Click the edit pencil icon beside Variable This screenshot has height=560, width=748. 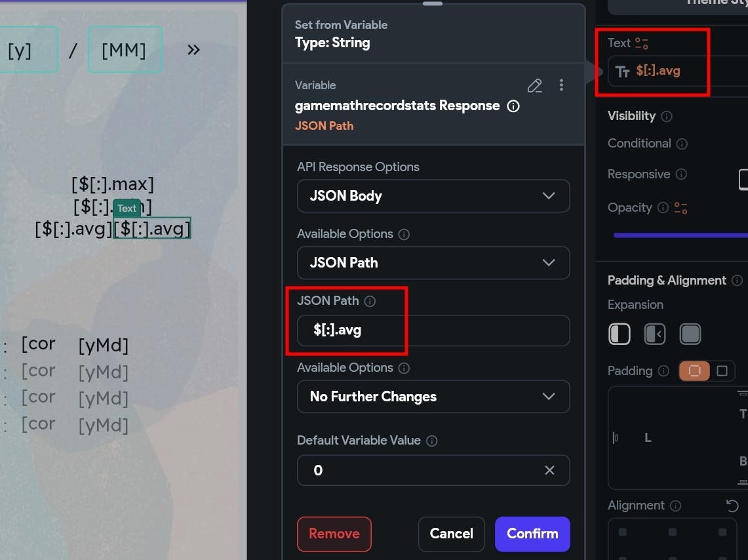click(x=535, y=85)
